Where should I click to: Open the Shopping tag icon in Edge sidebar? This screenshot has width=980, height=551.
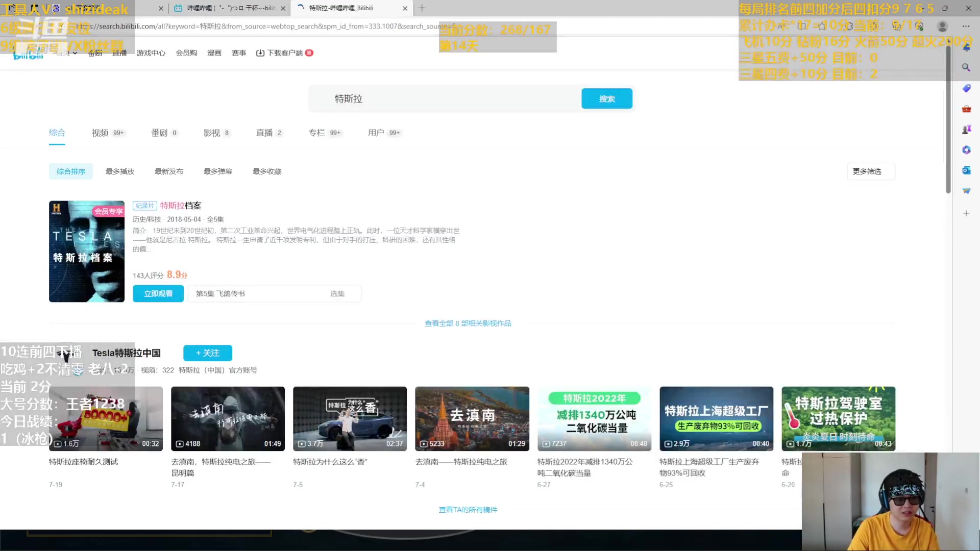coord(966,88)
